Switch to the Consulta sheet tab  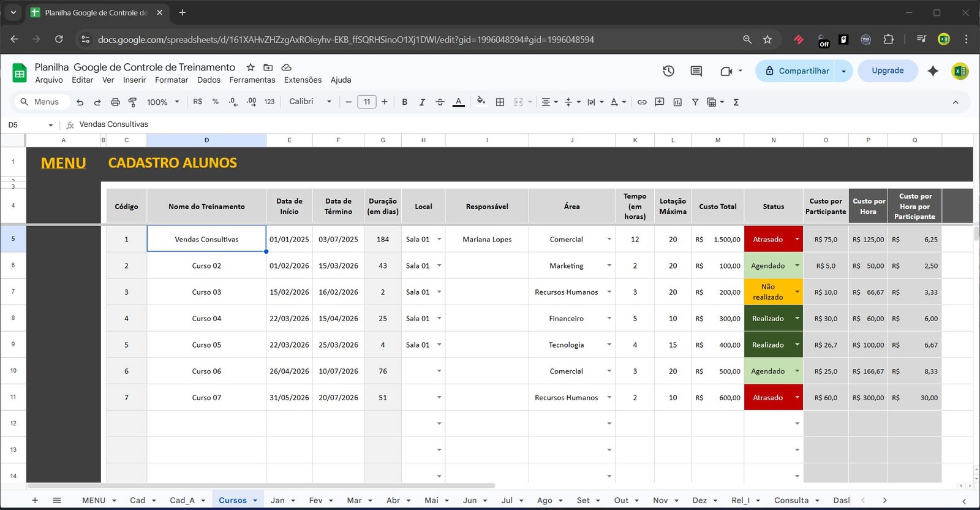[x=791, y=500]
